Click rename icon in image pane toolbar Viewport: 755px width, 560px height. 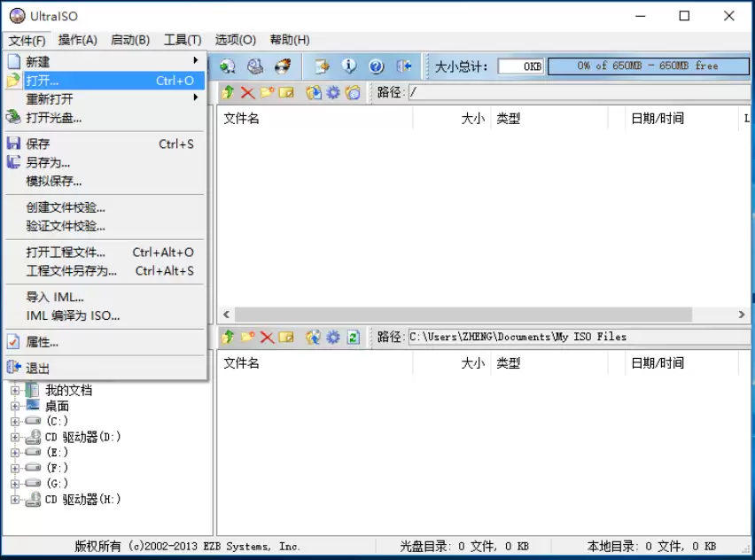coord(286,92)
